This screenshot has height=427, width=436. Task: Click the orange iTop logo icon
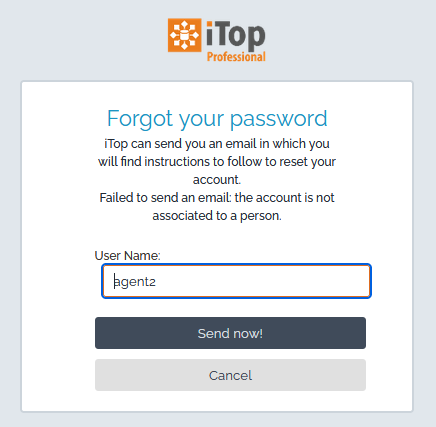coord(184,35)
